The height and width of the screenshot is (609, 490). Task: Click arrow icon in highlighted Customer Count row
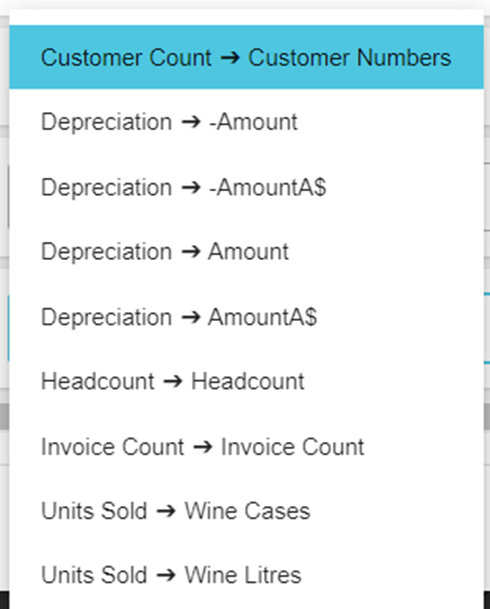[230, 58]
